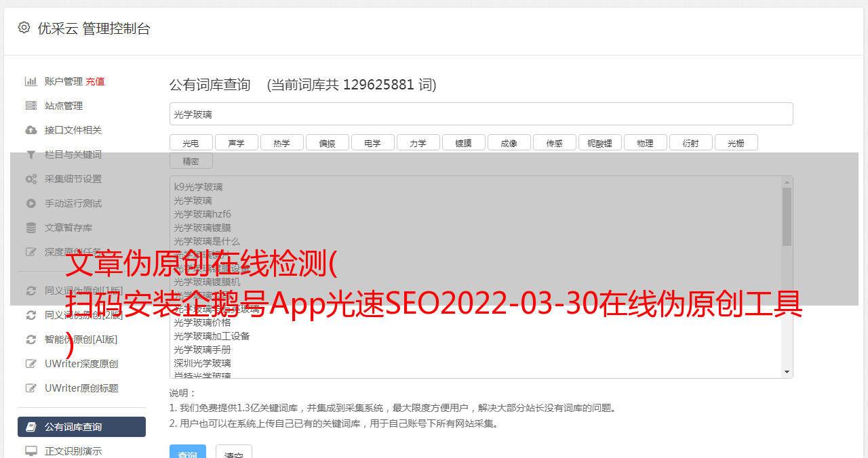The width and height of the screenshot is (868, 458).
Task: Click the 力学 tag button
Action: (418, 142)
